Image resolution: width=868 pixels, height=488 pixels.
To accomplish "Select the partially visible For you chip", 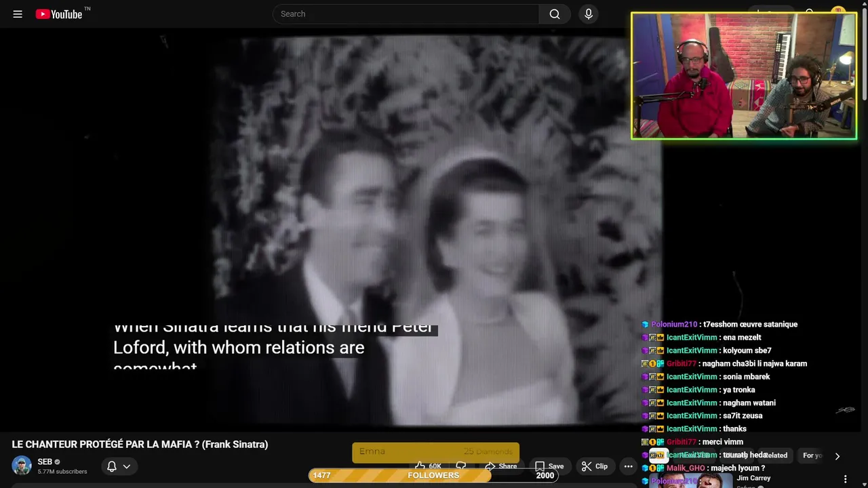I will click(x=812, y=455).
